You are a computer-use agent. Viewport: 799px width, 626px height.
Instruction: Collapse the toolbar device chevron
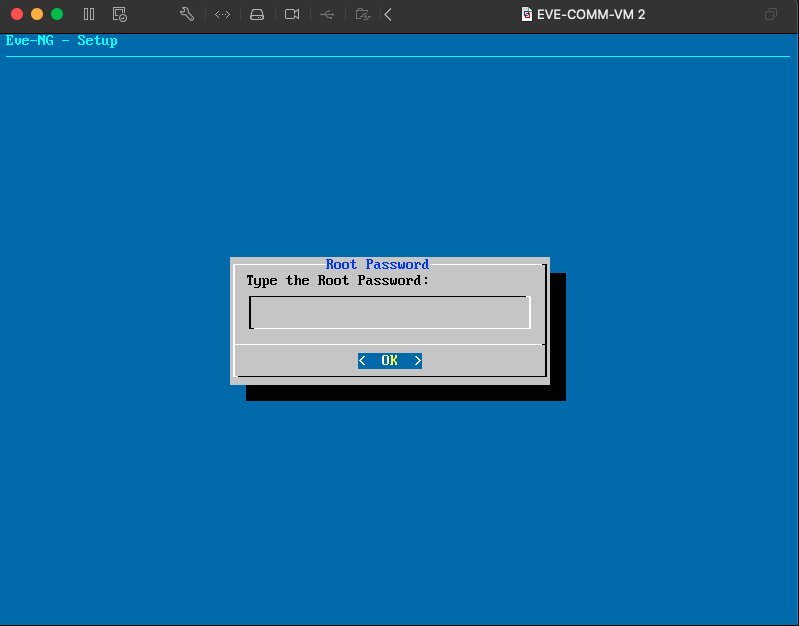click(x=388, y=14)
